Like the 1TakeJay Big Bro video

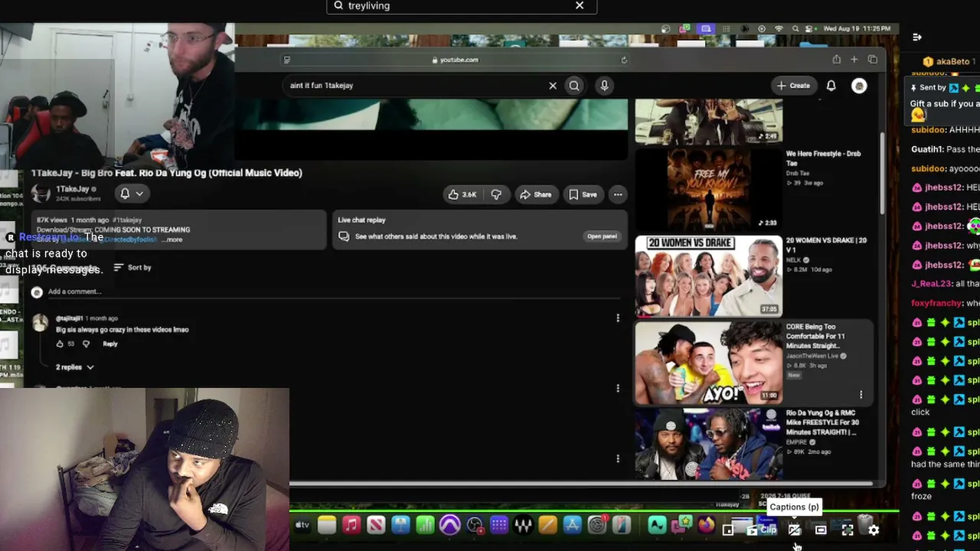coord(462,194)
